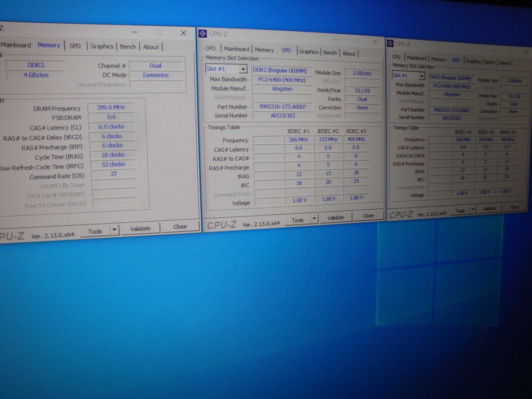This screenshot has height=399, width=532.
Task: Click the Module Manuf. field Kingston in middle window
Action: point(282,88)
